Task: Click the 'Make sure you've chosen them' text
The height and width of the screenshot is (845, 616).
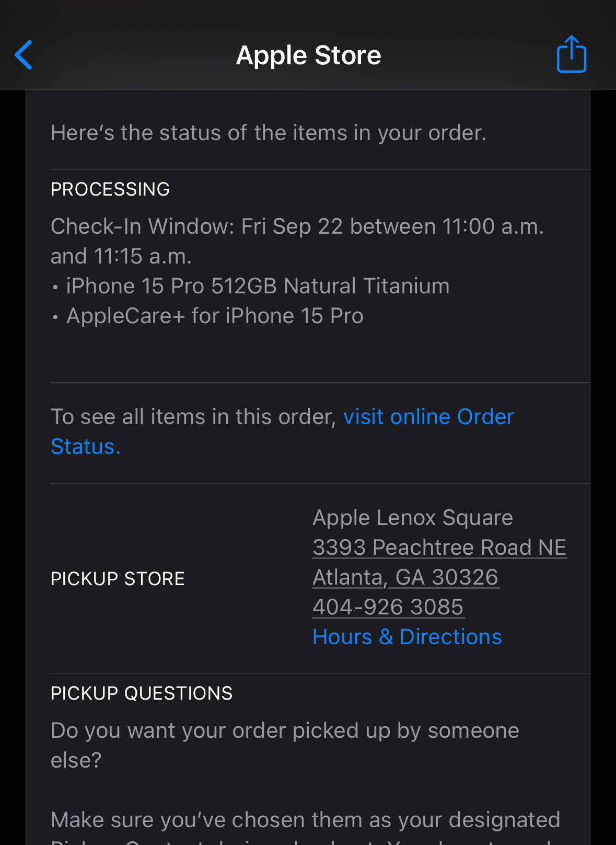Action: pyautogui.click(x=305, y=820)
